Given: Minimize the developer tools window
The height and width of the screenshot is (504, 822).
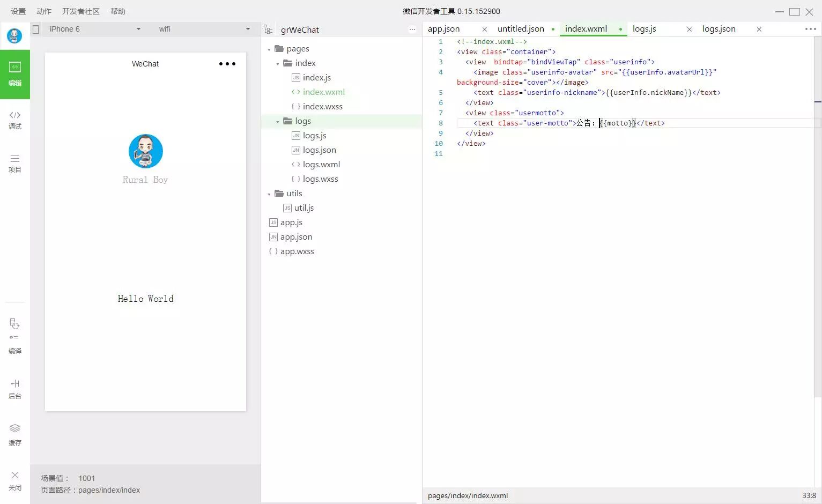Looking at the screenshot, I should point(780,11).
